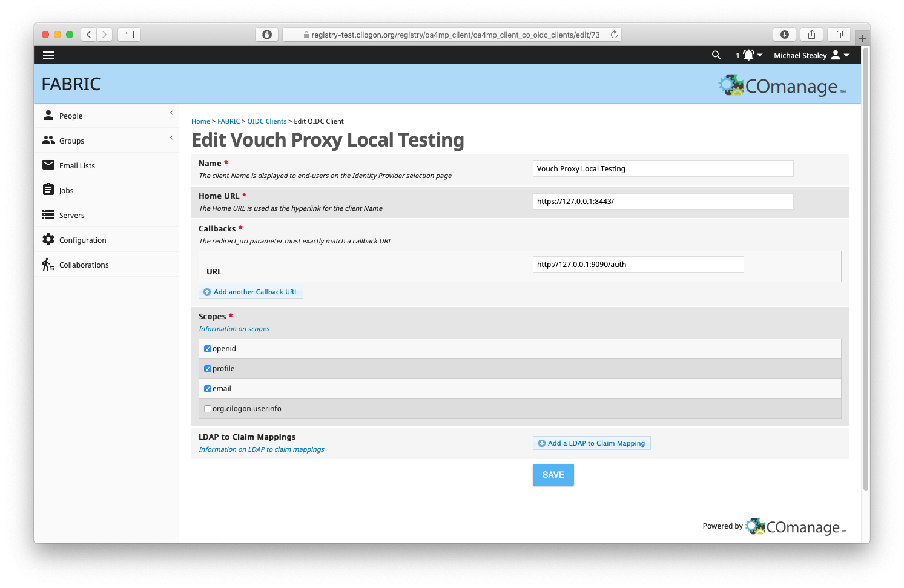This screenshot has width=904, height=588.
Task: Click the COmanage logo in header
Action: (x=782, y=86)
